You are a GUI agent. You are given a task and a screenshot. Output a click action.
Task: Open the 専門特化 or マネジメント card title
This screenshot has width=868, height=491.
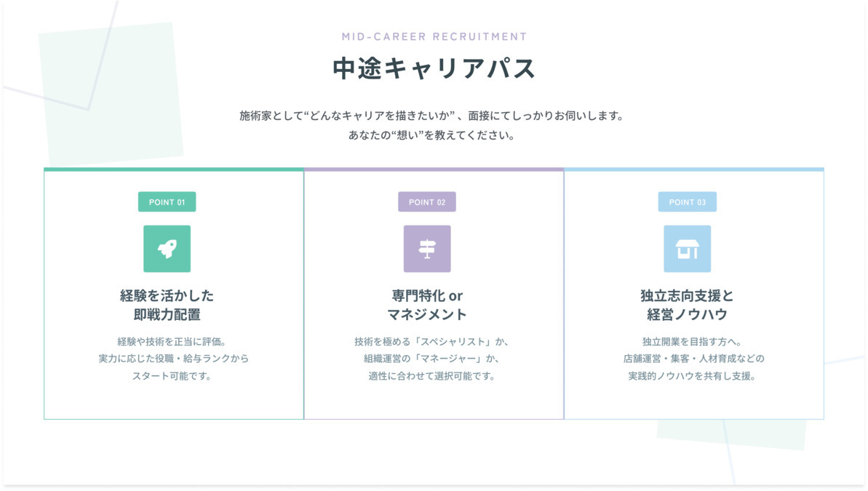tap(427, 306)
